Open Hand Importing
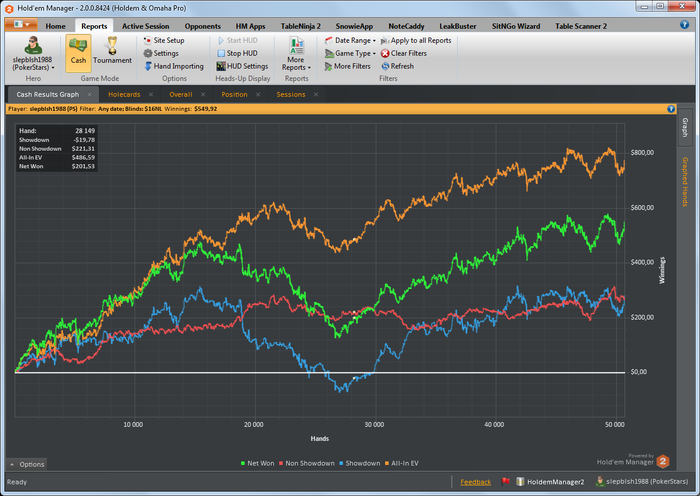This screenshot has height=496, width=700. 174,66
